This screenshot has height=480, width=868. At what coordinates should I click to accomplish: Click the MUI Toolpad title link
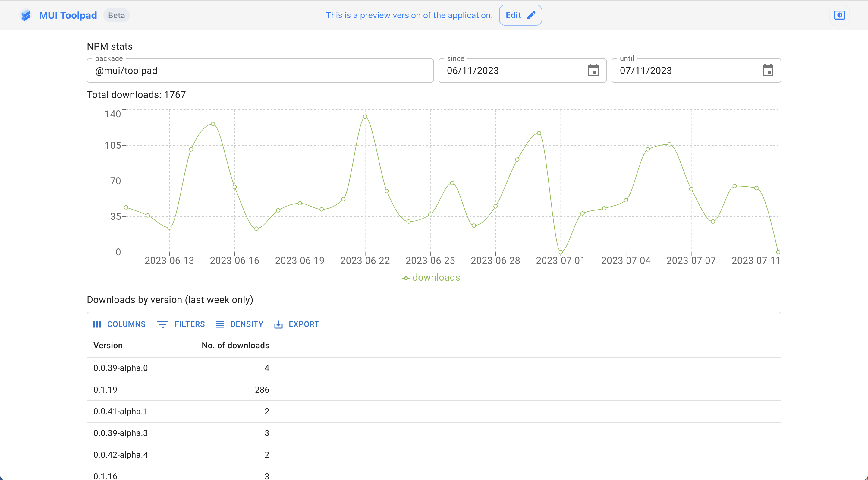click(68, 15)
